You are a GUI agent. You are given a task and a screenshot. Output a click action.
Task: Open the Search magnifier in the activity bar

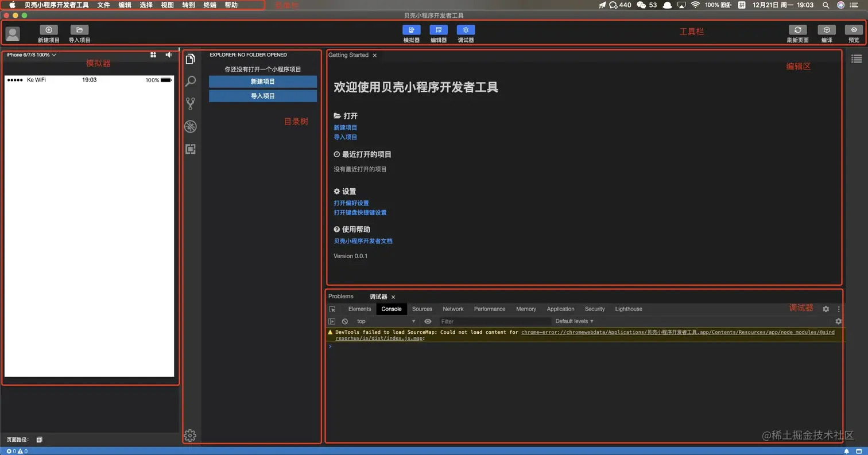(x=191, y=81)
